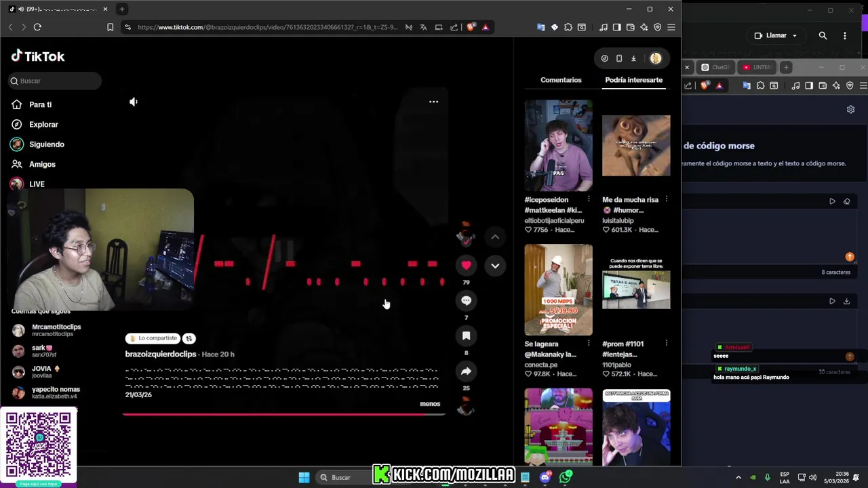Viewport: 868px width, 488px height.
Task: Clear morse input with eraser icon
Action: point(846,201)
